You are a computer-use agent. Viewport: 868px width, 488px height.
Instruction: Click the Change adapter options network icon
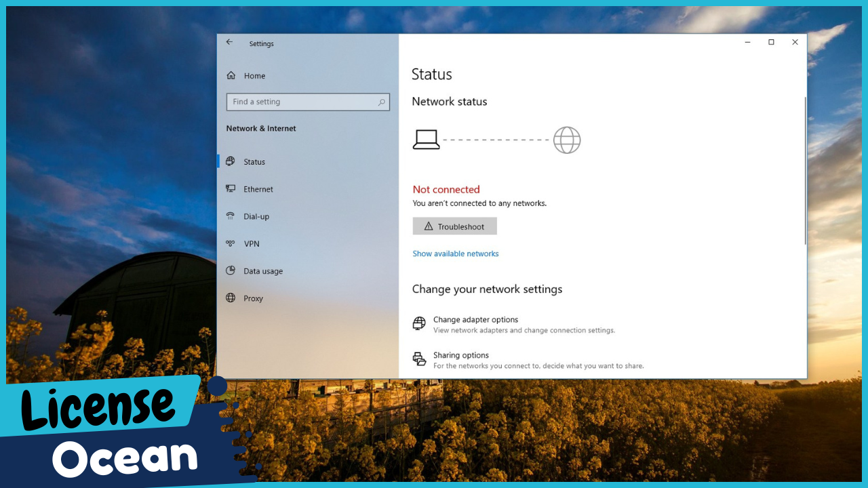click(419, 323)
